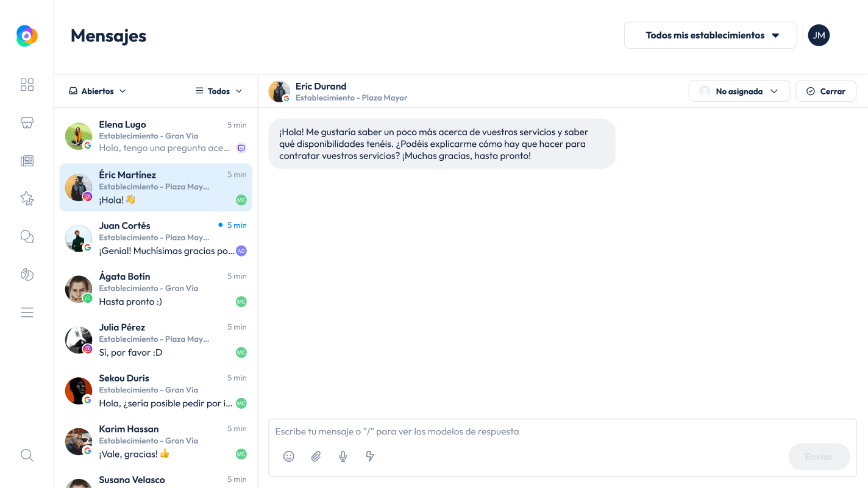
Task: Click 'Establecimiento - Plaza Mayor' in the chat header
Action: point(351,98)
